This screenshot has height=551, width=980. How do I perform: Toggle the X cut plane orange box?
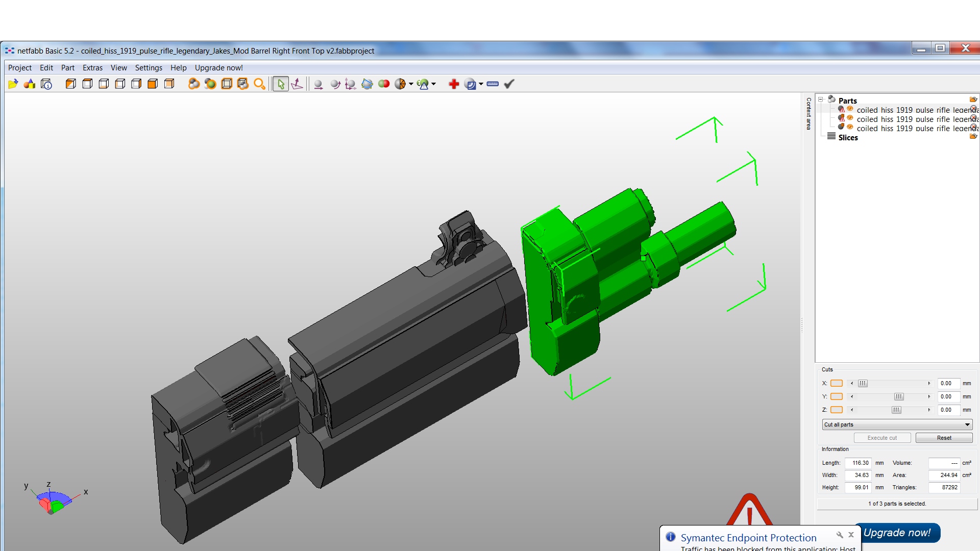click(836, 384)
